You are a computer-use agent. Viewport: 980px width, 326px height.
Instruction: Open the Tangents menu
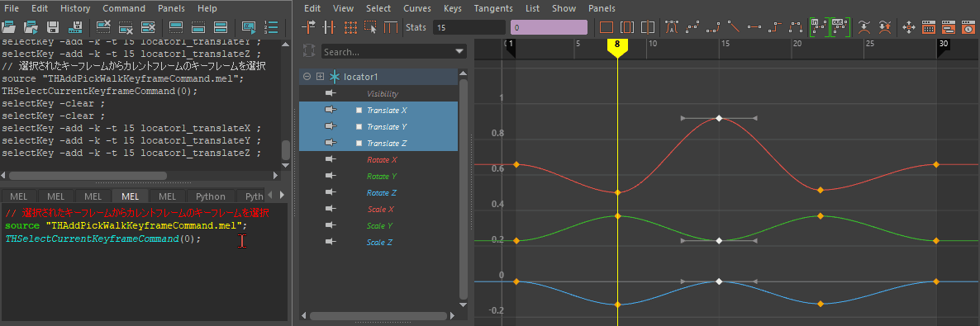493,8
